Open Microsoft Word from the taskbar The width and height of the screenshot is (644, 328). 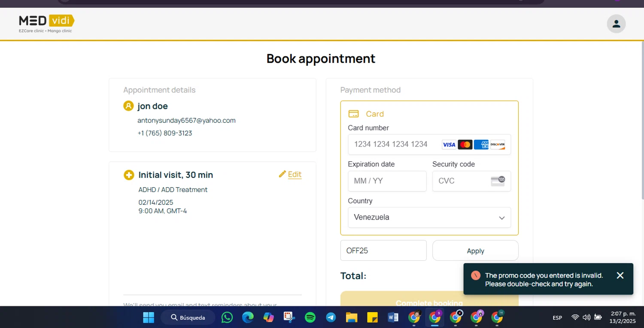pyautogui.click(x=393, y=317)
